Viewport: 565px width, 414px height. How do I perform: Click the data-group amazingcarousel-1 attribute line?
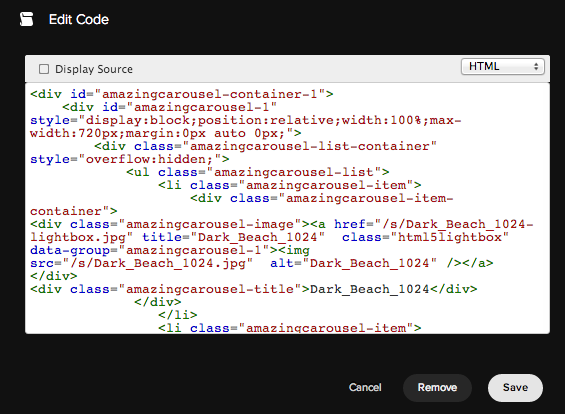pos(170,250)
